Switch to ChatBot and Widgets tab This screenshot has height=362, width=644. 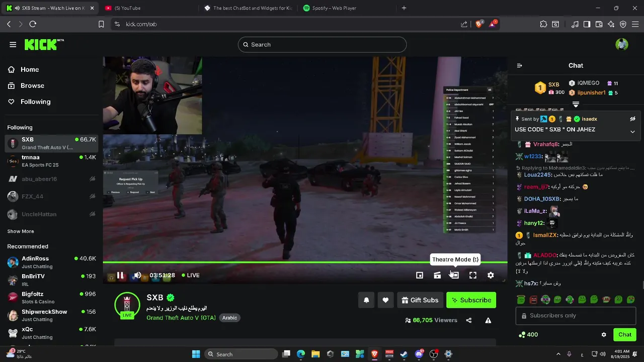(248, 8)
